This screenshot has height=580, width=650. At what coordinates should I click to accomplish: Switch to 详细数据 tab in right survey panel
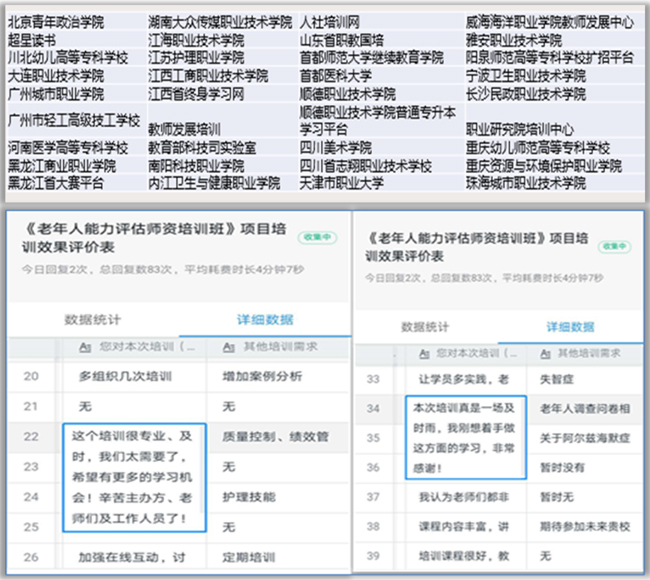pos(570,327)
